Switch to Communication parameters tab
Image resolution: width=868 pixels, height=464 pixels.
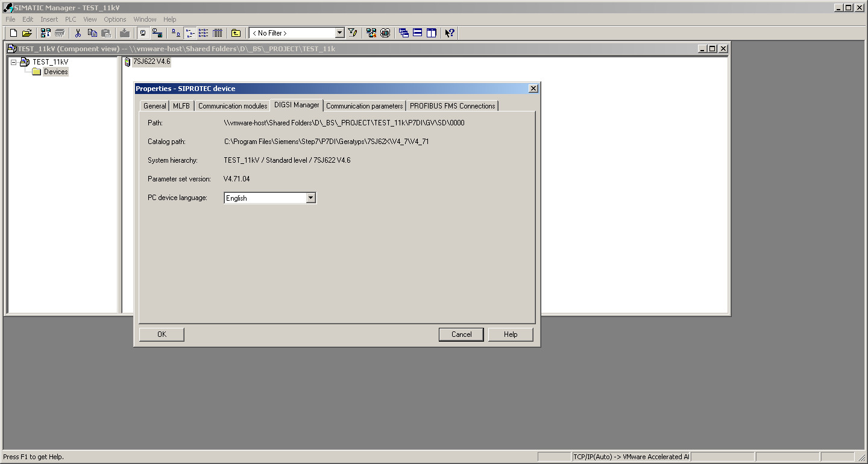click(x=364, y=106)
